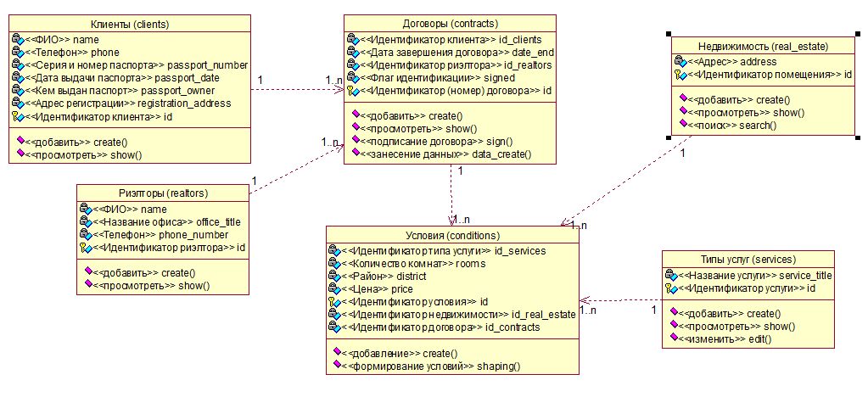Click the icon beside signed attribute
Screen dimensions: 868x397
tap(353, 77)
